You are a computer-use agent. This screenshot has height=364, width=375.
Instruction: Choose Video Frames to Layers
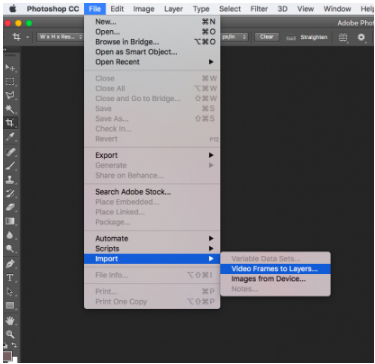(x=275, y=269)
